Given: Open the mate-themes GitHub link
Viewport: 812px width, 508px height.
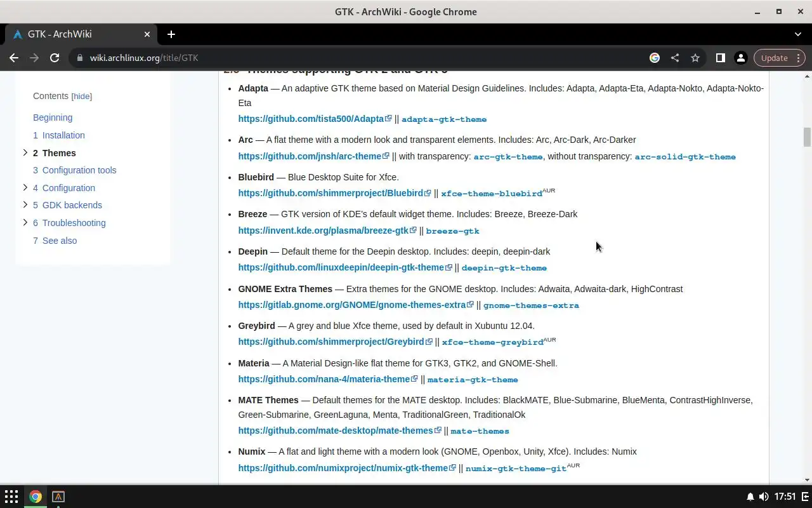Looking at the screenshot, I should [x=339, y=431].
